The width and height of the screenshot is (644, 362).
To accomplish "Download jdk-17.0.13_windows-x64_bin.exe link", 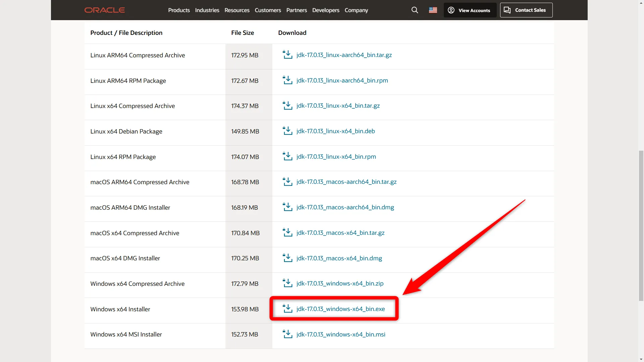I will (341, 309).
